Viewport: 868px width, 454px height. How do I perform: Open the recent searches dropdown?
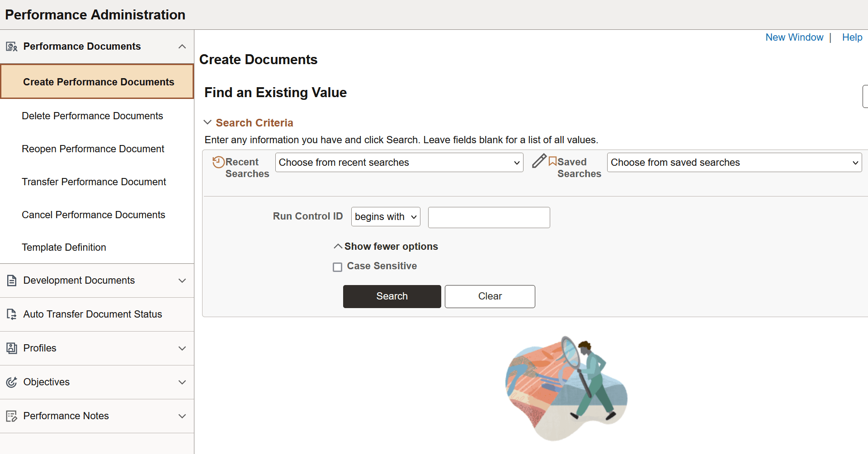tap(399, 163)
